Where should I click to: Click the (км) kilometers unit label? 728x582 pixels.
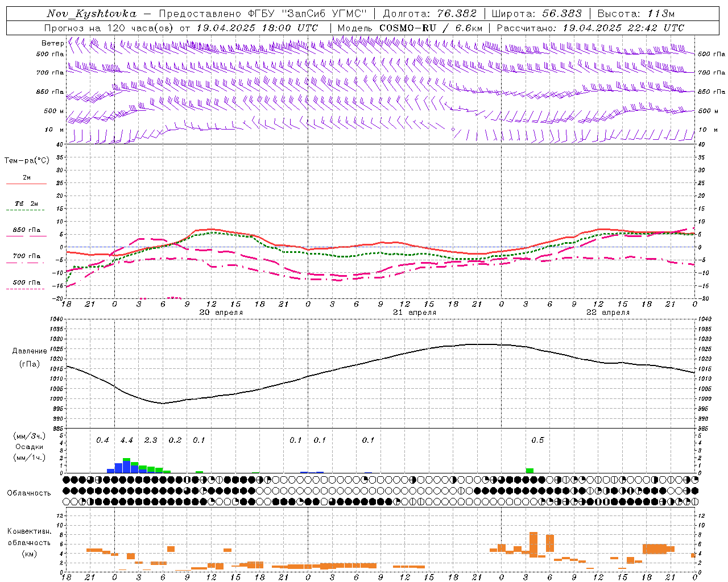[30, 554]
